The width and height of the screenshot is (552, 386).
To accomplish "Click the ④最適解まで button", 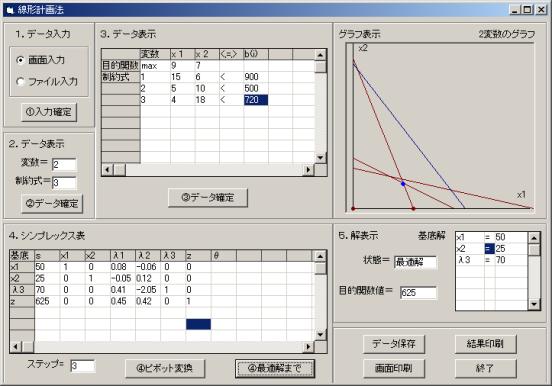I will tap(275, 368).
